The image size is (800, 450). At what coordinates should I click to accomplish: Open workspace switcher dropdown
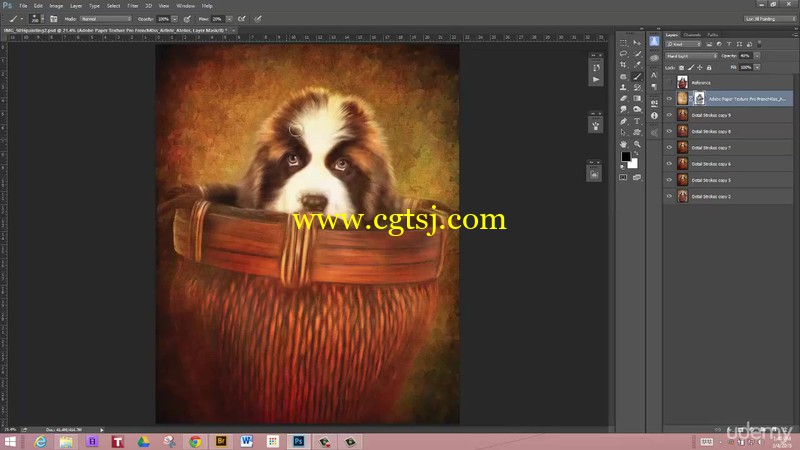(769, 19)
